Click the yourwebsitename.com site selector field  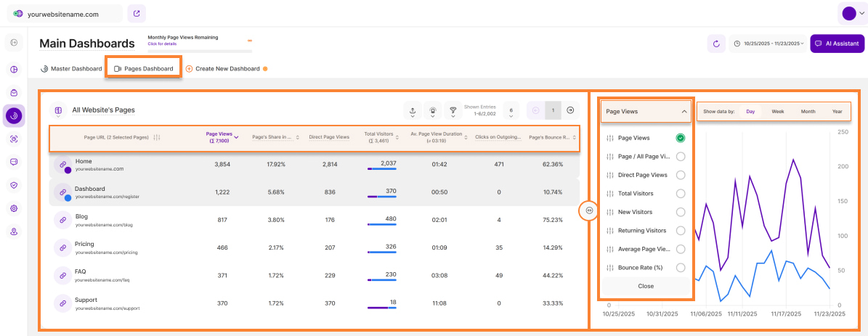[x=64, y=13]
